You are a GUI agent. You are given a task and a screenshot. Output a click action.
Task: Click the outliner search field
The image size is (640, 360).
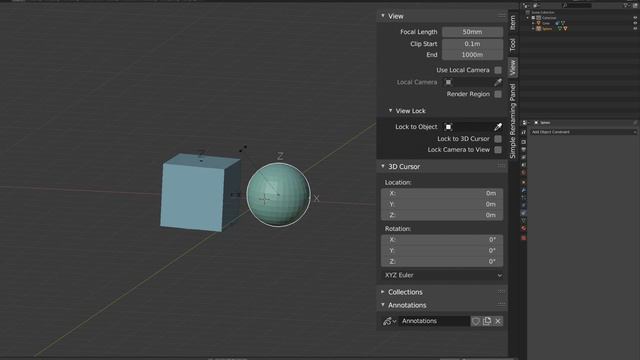[x=577, y=5]
